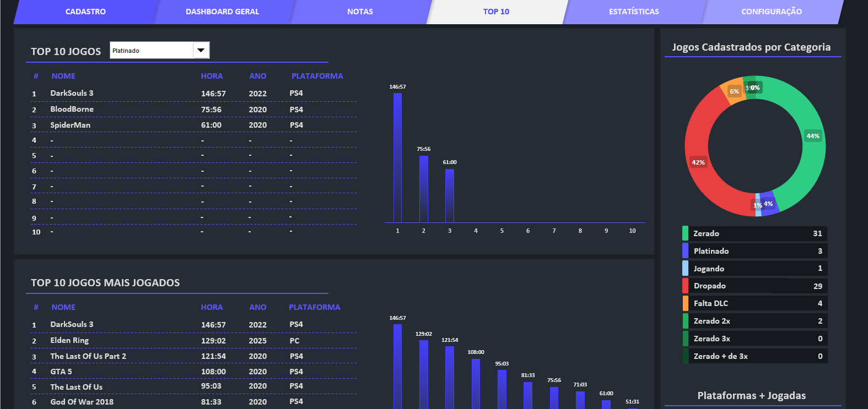The image size is (868, 409).
Task: Select the SpiderMan row name
Action: point(70,125)
